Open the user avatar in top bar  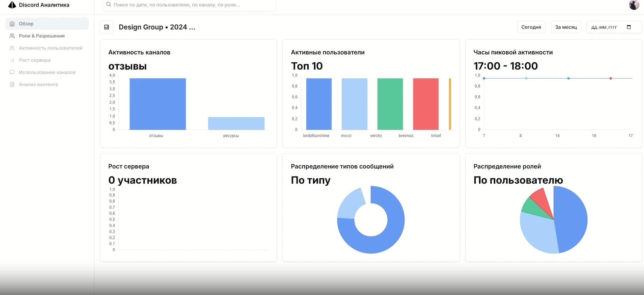(x=634, y=5)
